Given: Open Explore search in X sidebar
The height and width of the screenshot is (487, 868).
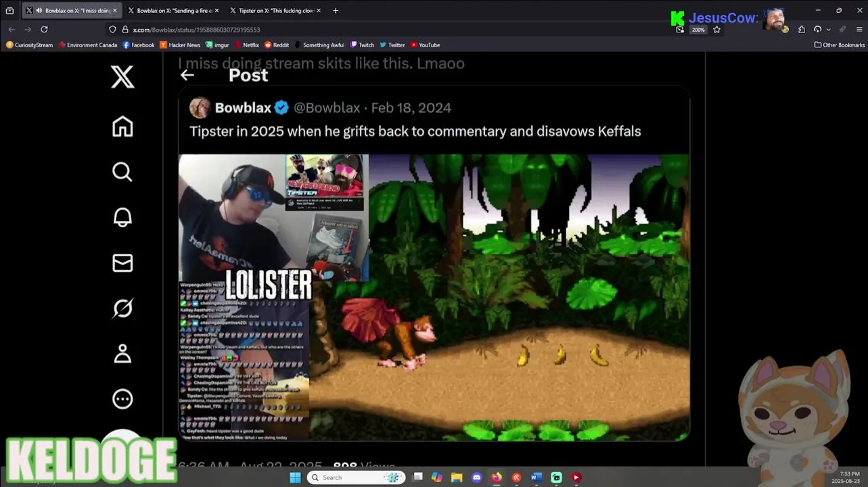Looking at the screenshot, I should (x=122, y=172).
